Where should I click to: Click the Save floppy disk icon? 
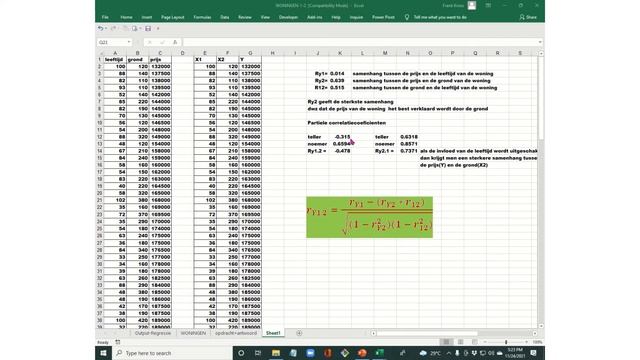point(148,29)
